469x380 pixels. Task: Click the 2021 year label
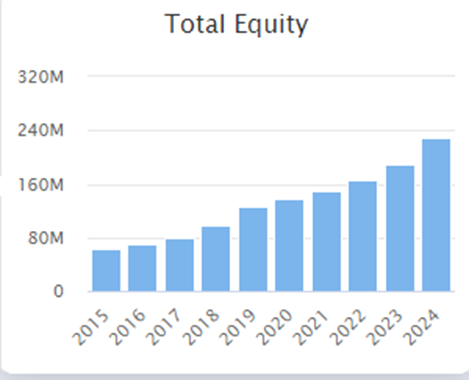pos(310,328)
